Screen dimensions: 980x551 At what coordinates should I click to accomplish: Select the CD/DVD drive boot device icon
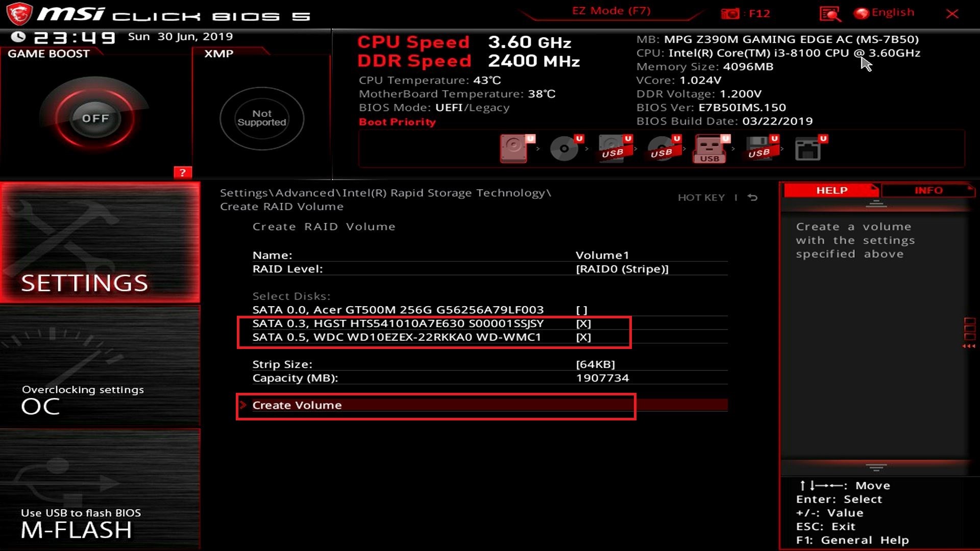[x=564, y=149]
